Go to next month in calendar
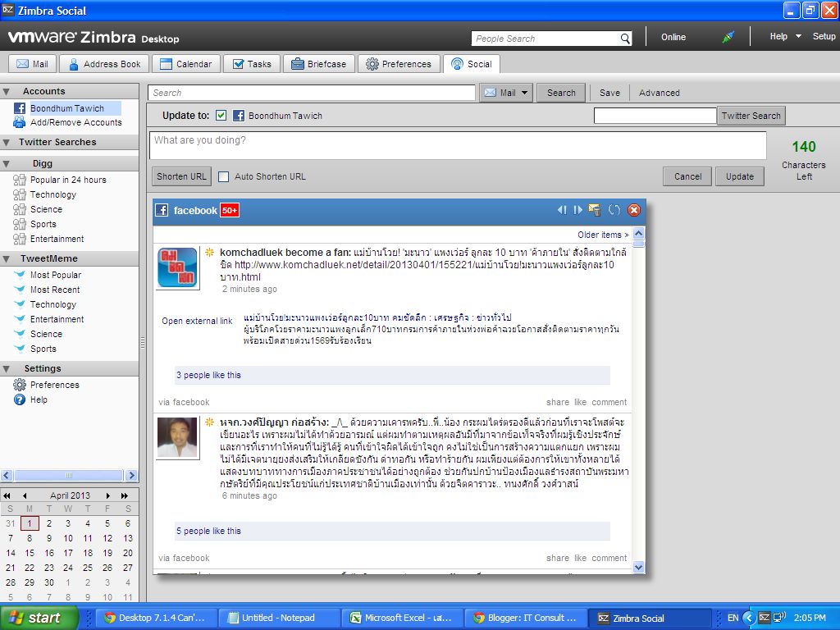 [107, 495]
